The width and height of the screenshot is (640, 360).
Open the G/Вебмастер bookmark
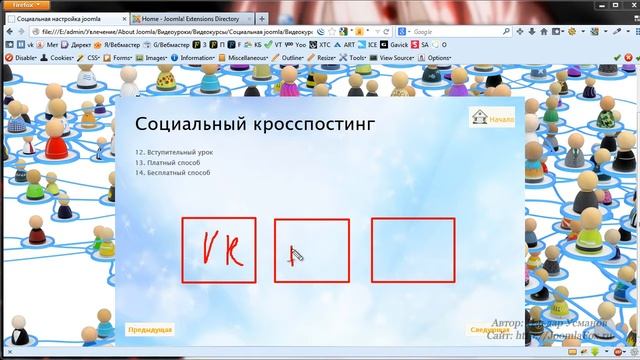(x=167, y=44)
